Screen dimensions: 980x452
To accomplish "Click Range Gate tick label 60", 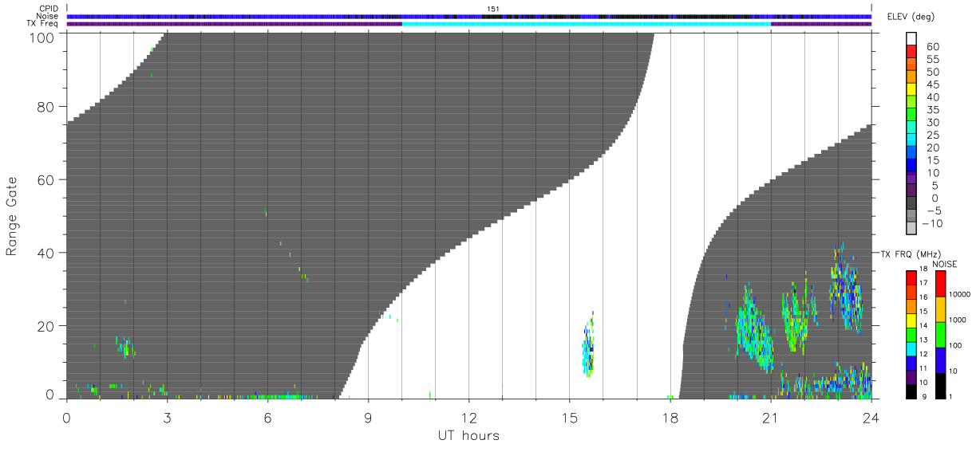I will pos(46,180).
